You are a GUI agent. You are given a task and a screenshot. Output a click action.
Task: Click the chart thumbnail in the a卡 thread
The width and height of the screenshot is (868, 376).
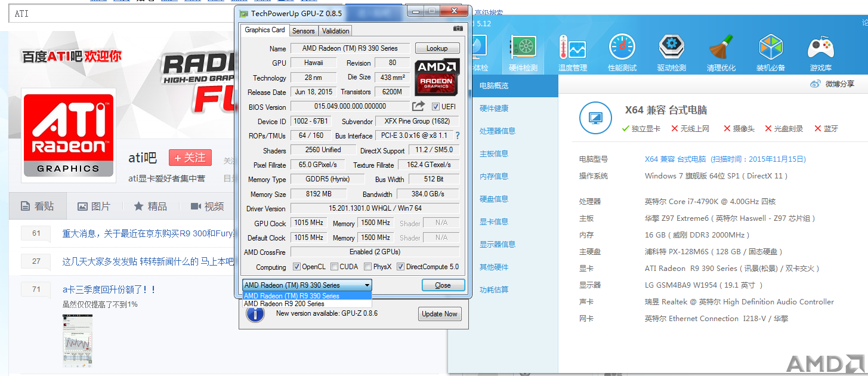pos(78,340)
